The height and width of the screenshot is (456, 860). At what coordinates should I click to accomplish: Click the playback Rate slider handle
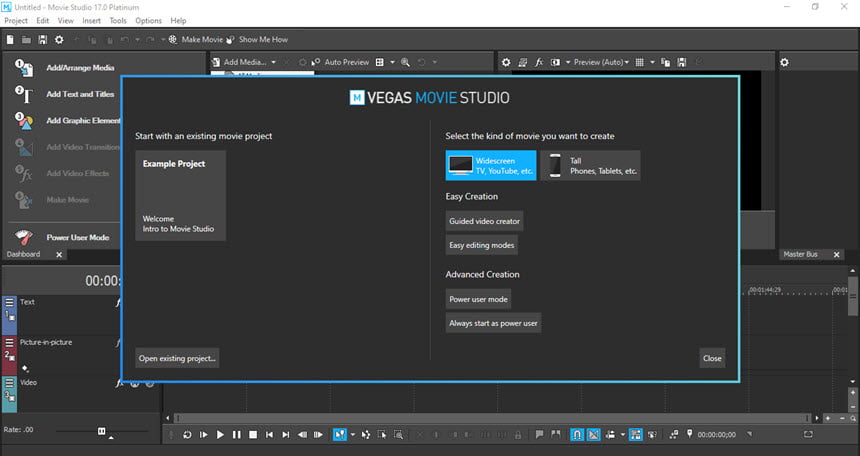point(101,431)
